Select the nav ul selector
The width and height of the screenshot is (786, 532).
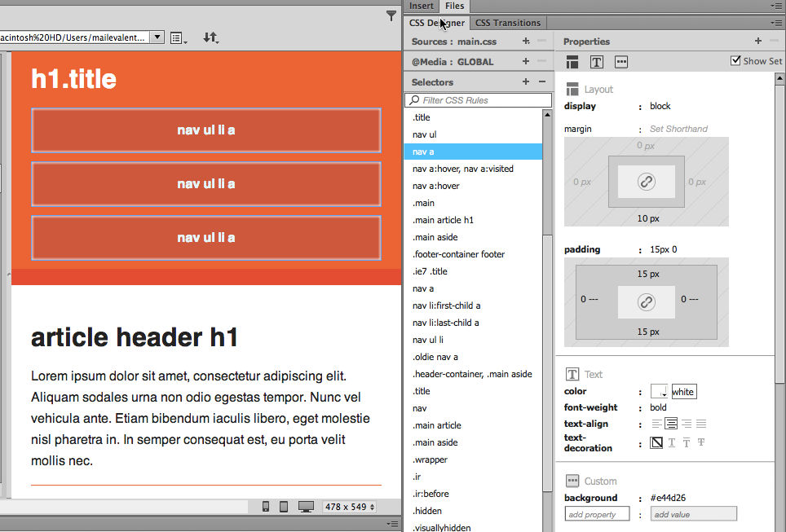tap(473, 134)
